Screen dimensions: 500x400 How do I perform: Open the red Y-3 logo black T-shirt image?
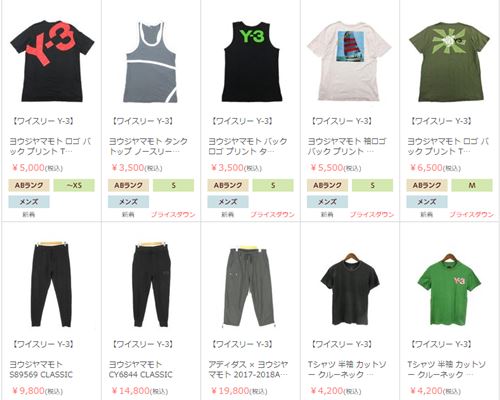coord(52,61)
